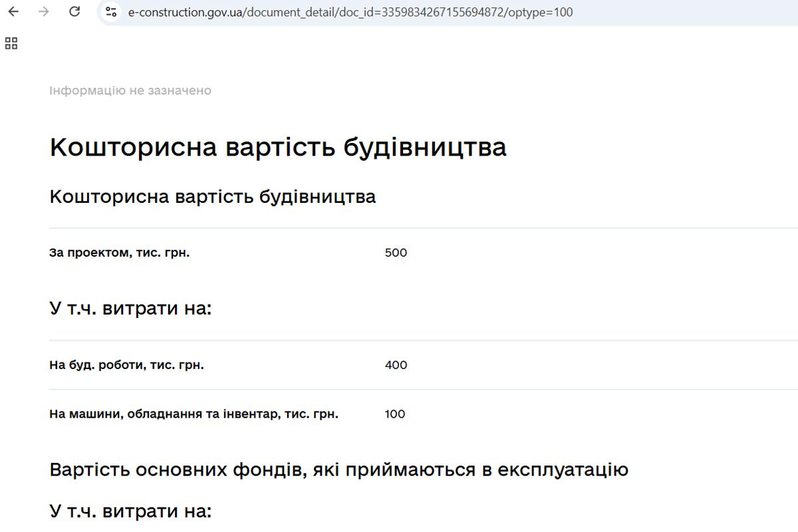Open site settings via the address bar icon
798x532 pixels.
click(112, 12)
